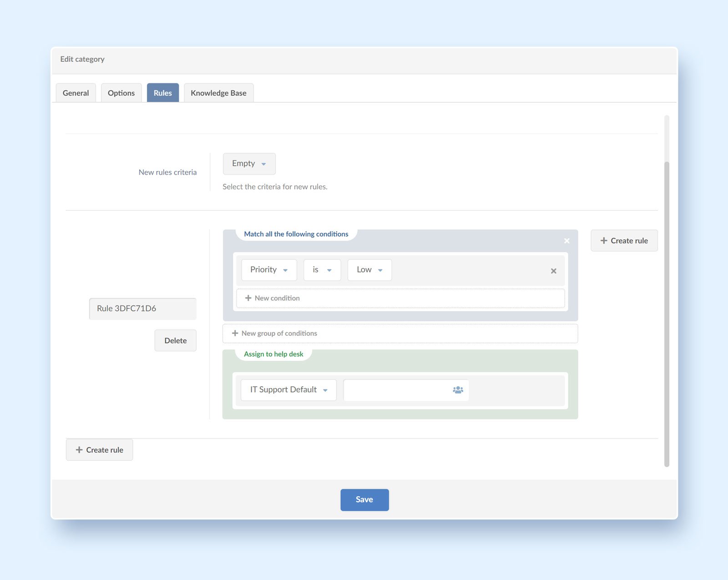Dismiss the conditions group via the X icon
Viewport: 728px width, 580px height.
566,241
